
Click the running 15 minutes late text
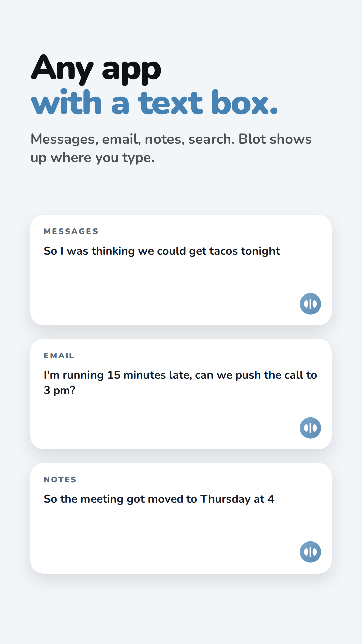pos(180,383)
